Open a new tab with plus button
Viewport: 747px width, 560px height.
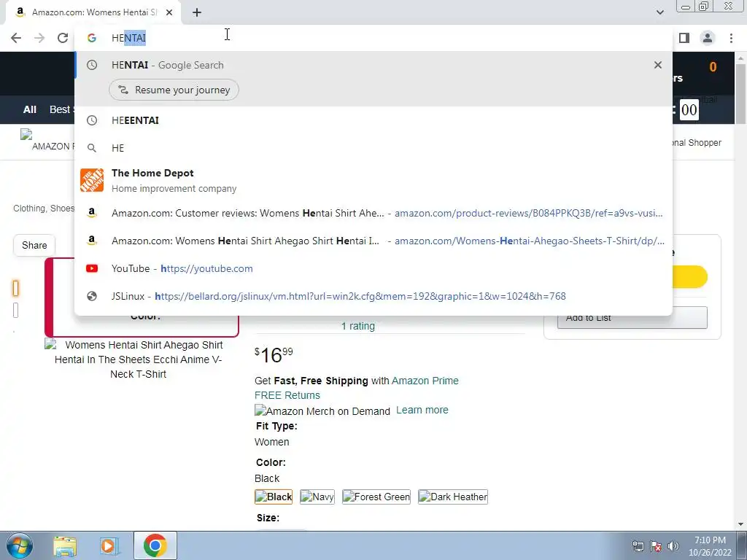point(197,12)
